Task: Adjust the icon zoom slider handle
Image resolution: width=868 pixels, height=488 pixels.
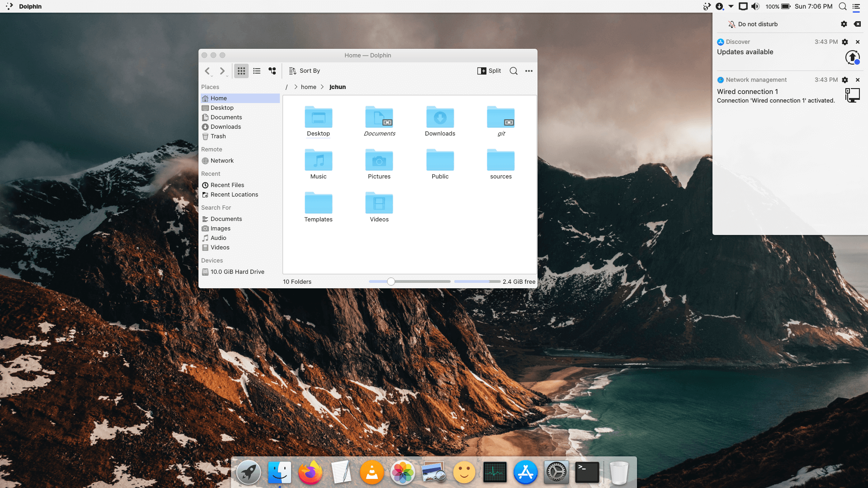Action: click(391, 282)
